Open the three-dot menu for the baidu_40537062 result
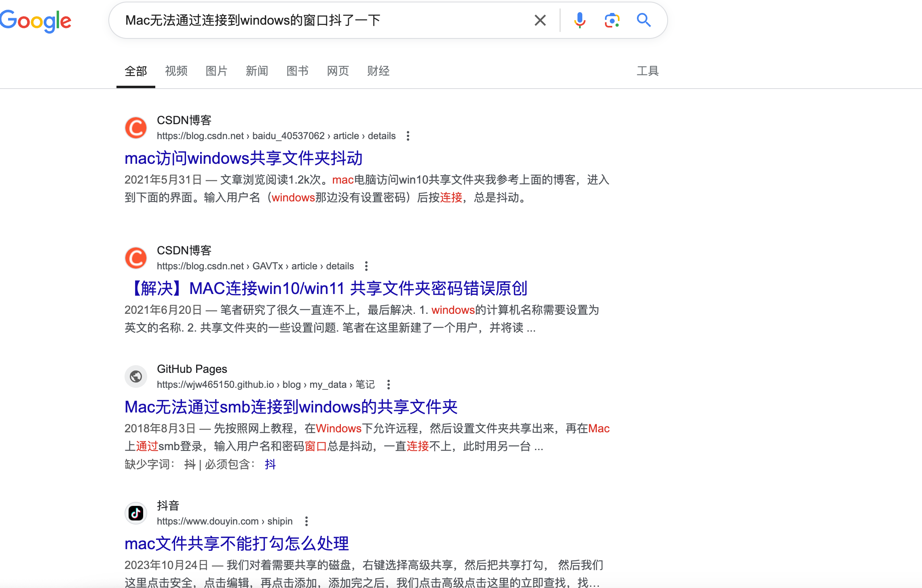The height and width of the screenshot is (588, 922). 408,136
